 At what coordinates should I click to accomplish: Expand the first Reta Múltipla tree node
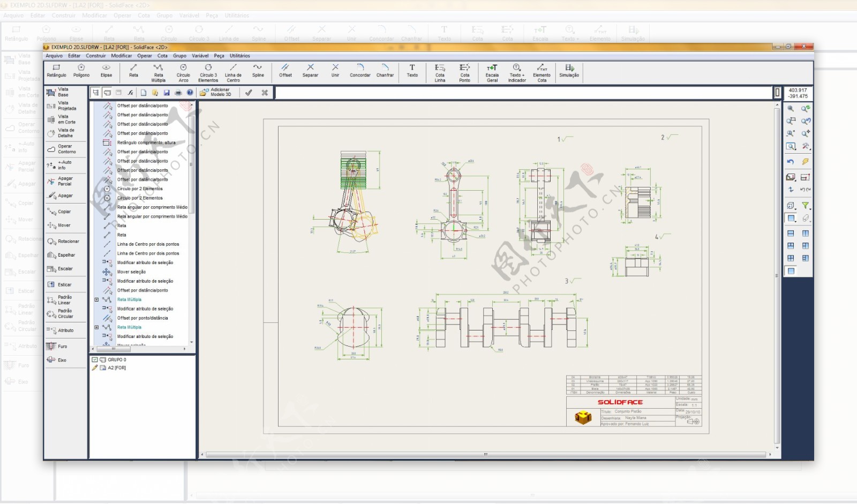(96, 300)
